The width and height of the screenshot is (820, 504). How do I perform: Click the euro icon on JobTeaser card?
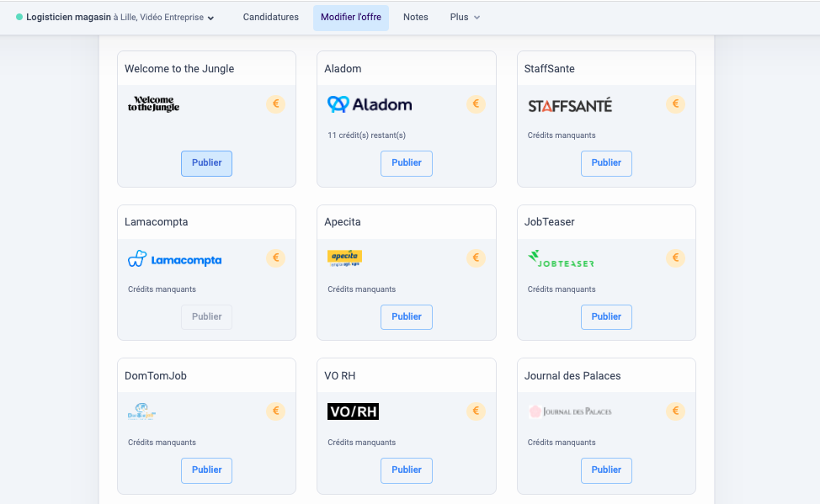tap(675, 258)
